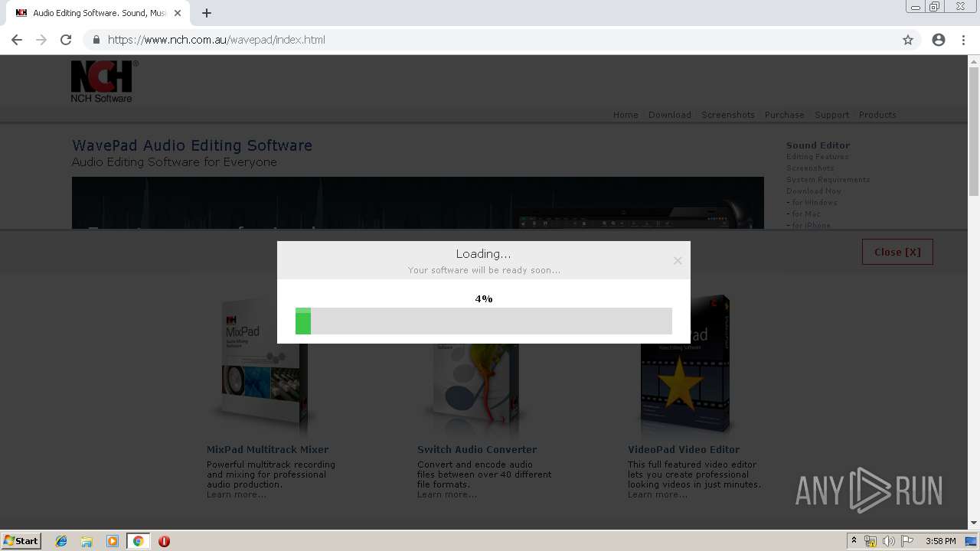
Task: Show hidden system tray icons
Action: 854,541
